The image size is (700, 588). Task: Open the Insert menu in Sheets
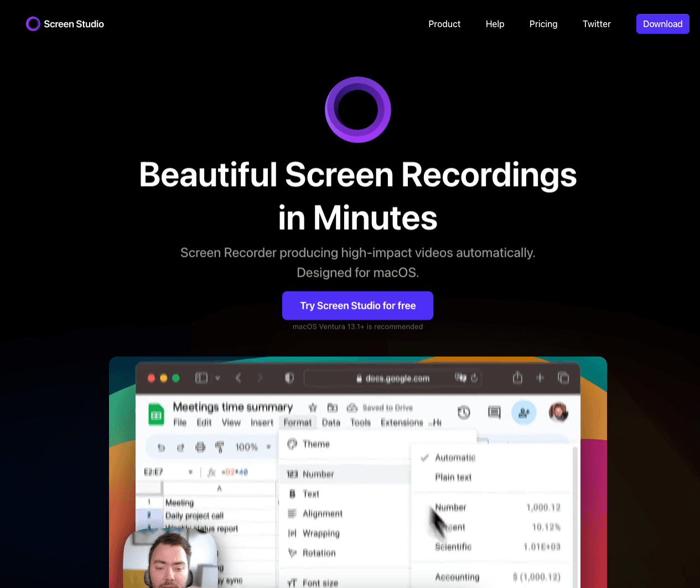coord(262,422)
